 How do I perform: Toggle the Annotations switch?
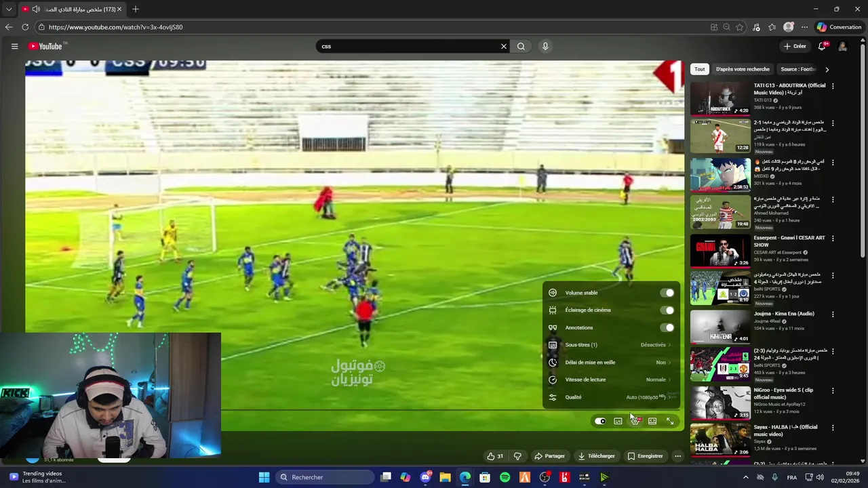click(668, 327)
